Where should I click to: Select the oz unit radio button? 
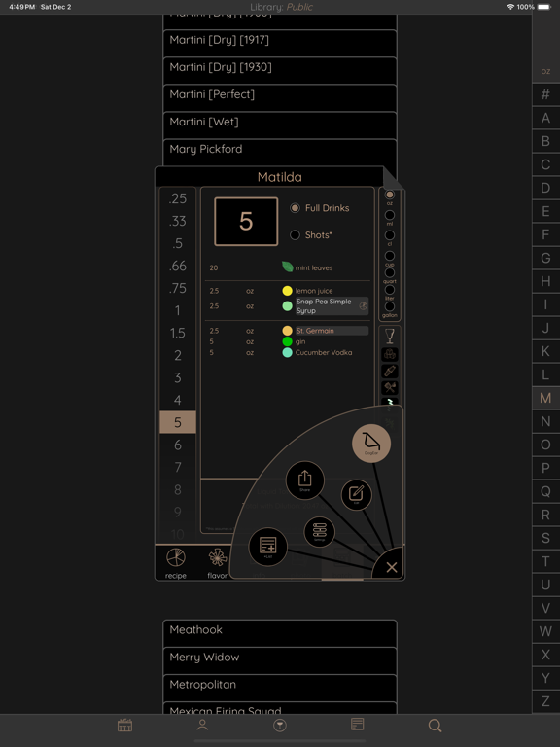[390, 195]
